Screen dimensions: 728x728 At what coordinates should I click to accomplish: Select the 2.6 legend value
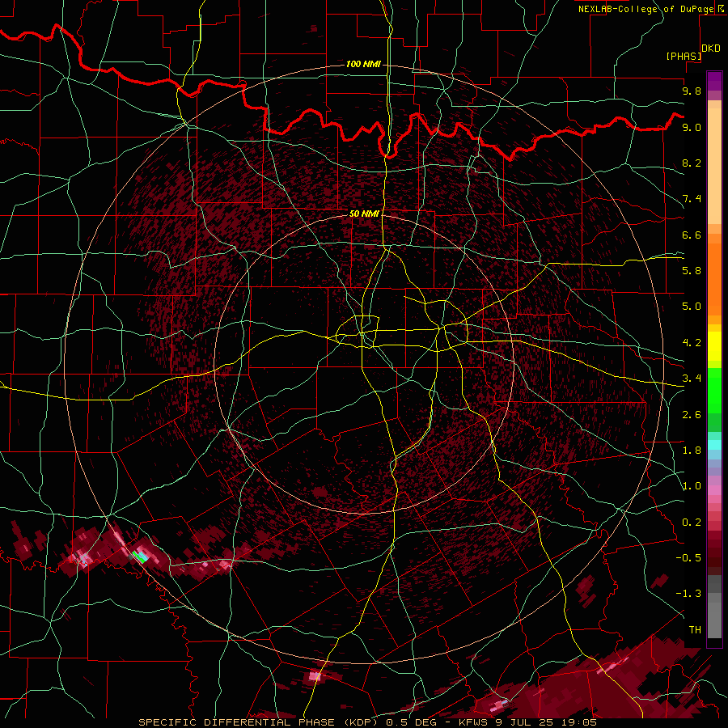click(x=692, y=415)
